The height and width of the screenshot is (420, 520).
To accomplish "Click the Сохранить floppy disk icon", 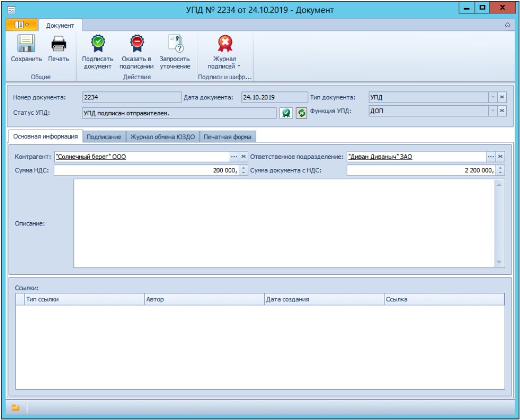I will [x=26, y=44].
